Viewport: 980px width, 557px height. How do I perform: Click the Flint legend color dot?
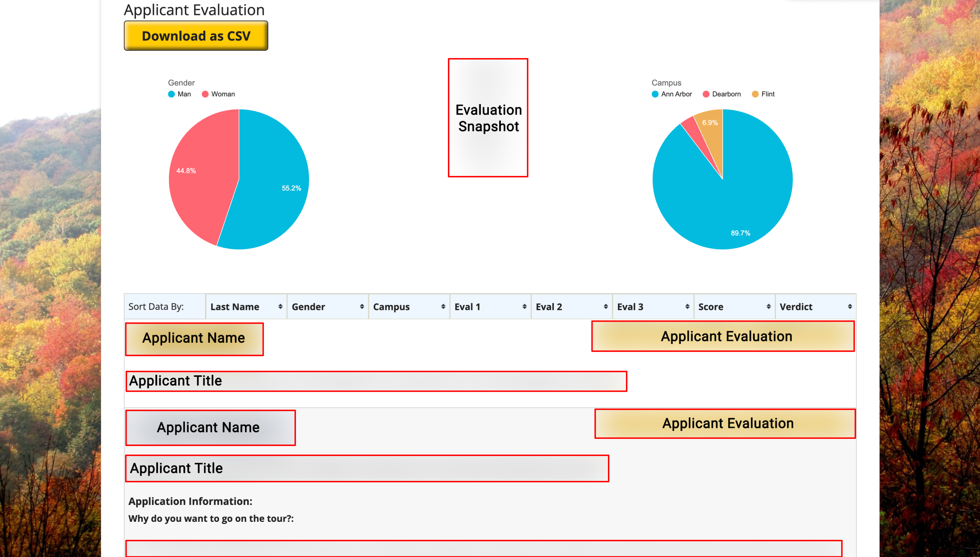(x=755, y=94)
